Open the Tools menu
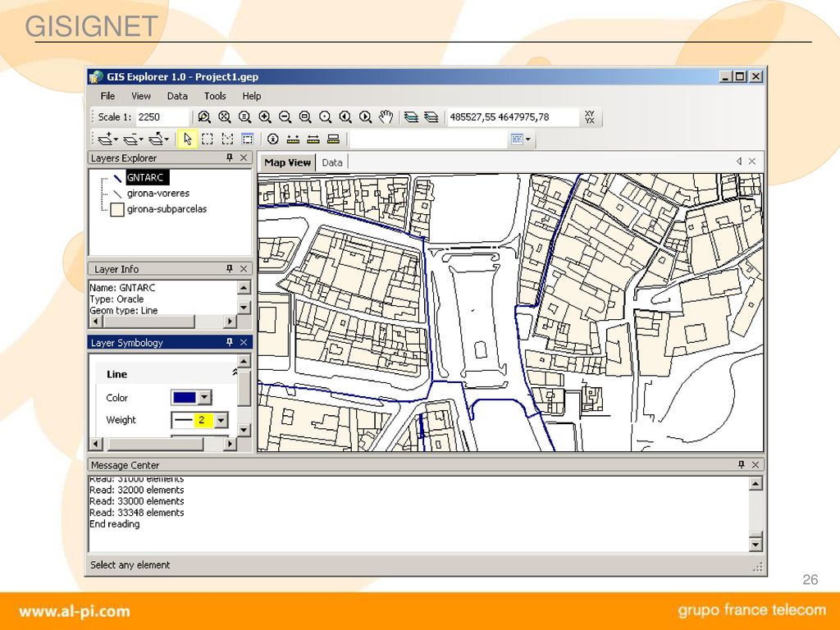 (215, 96)
